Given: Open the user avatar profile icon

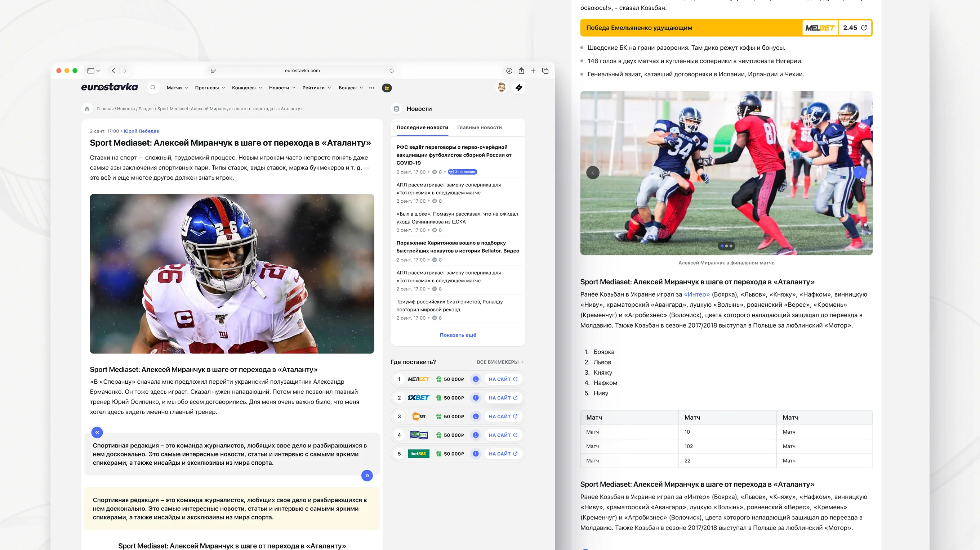Looking at the screenshot, I should tap(502, 88).
